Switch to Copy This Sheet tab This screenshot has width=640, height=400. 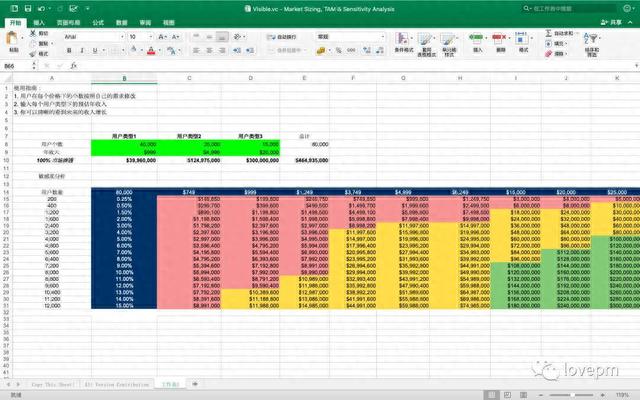tap(53, 384)
